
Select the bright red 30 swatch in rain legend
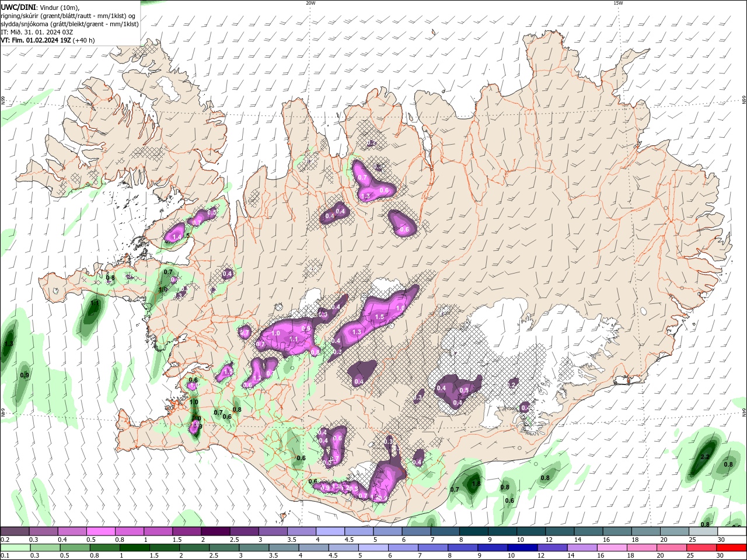coord(732,548)
